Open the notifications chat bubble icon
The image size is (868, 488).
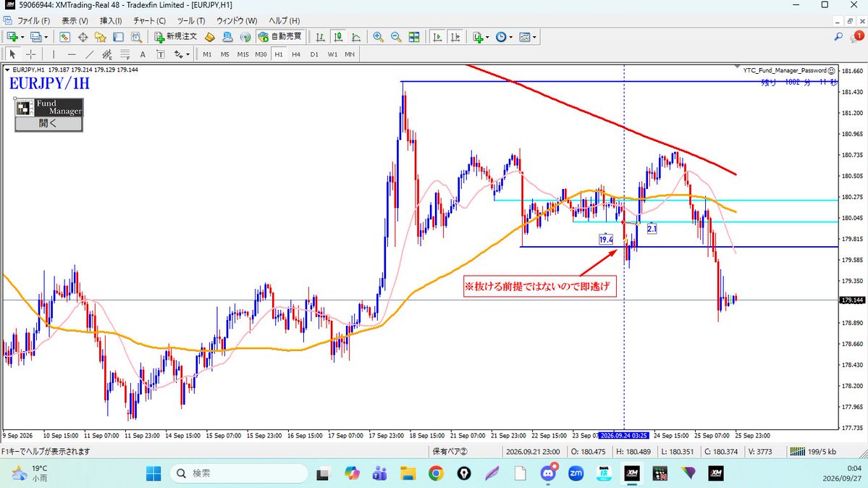tap(856, 37)
